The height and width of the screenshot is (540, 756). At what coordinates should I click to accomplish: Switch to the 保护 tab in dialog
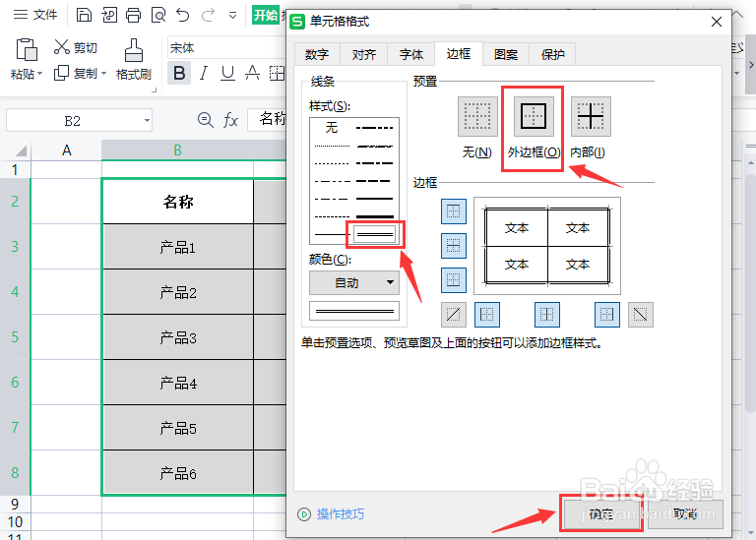click(552, 54)
